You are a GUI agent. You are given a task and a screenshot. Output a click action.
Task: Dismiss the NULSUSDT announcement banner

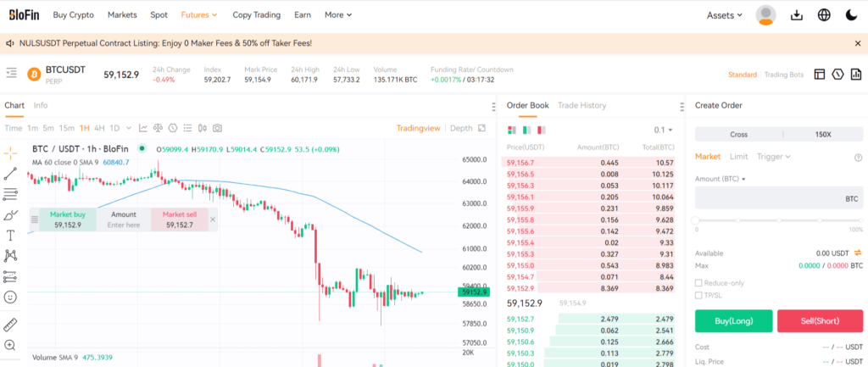click(x=858, y=42)
